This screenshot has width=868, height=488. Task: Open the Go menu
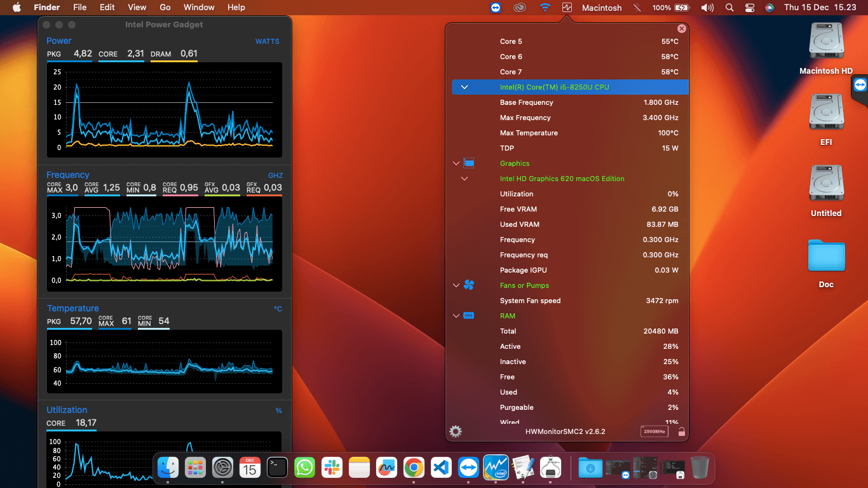coord(165,8)
